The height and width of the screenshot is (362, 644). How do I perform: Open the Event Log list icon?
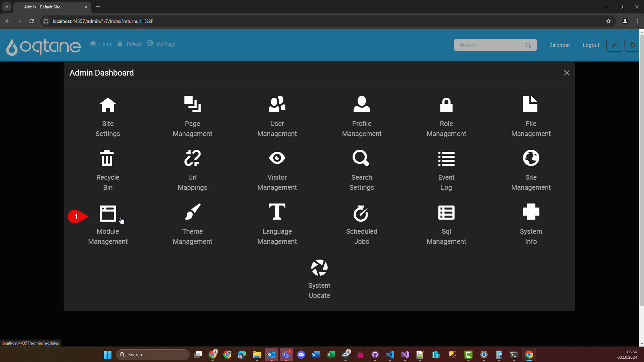446,159
